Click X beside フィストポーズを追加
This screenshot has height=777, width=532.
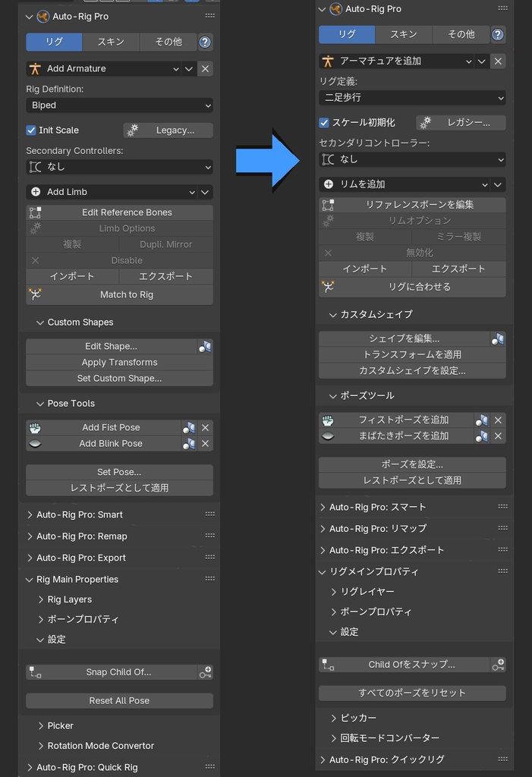(499, 420)
